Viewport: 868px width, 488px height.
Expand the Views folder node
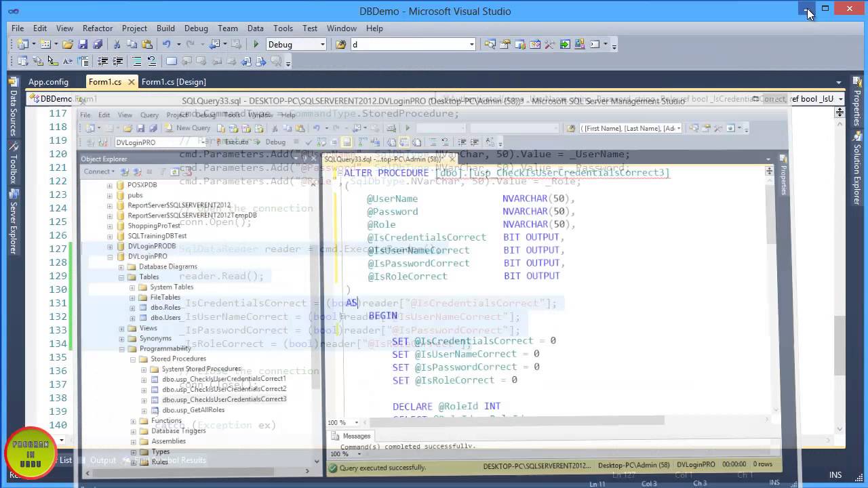point(121,328)
